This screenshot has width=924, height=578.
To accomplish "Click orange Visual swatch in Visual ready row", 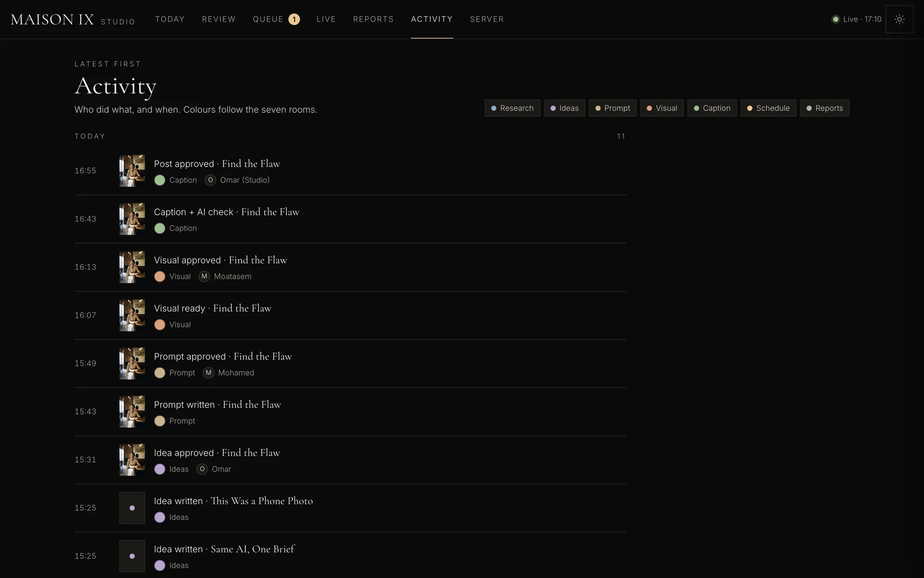I will pos(160,325).
